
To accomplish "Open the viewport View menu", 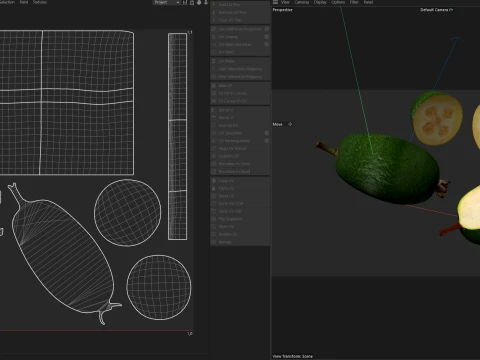I will click(x=285, y=2).
